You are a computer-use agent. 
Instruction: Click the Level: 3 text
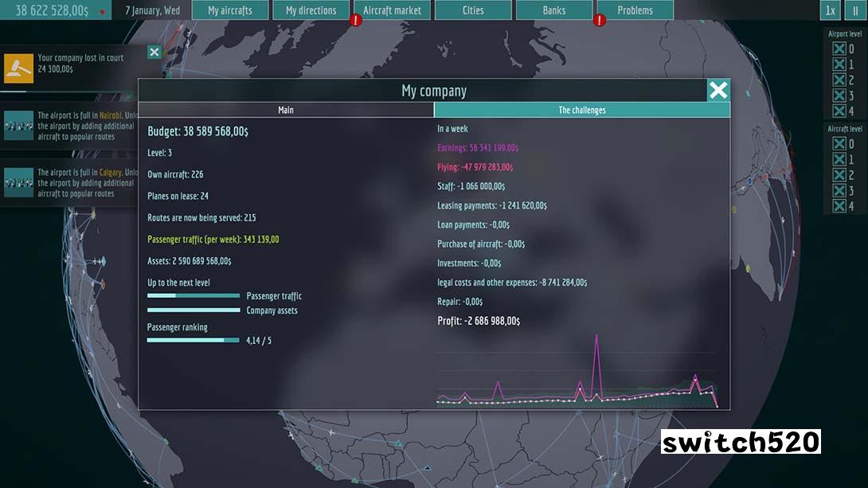coord(159,153)
